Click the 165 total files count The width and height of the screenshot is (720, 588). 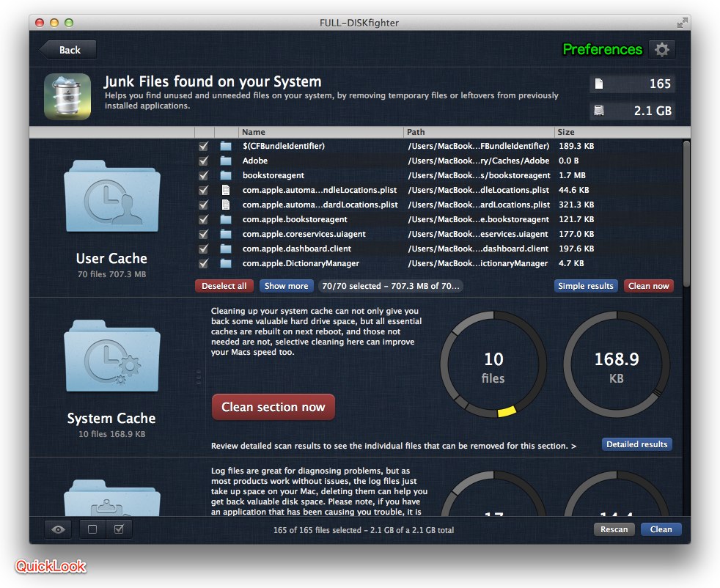(660, 84)
